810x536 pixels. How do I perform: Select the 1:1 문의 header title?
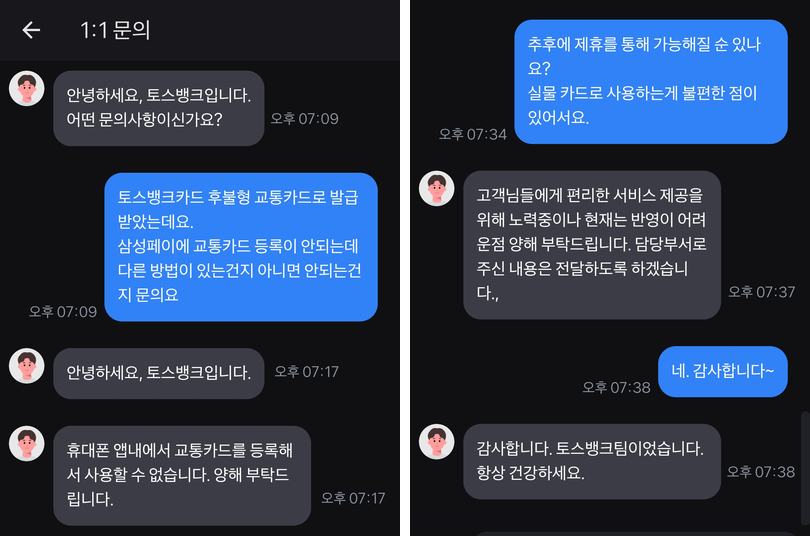tap(115, 30)
